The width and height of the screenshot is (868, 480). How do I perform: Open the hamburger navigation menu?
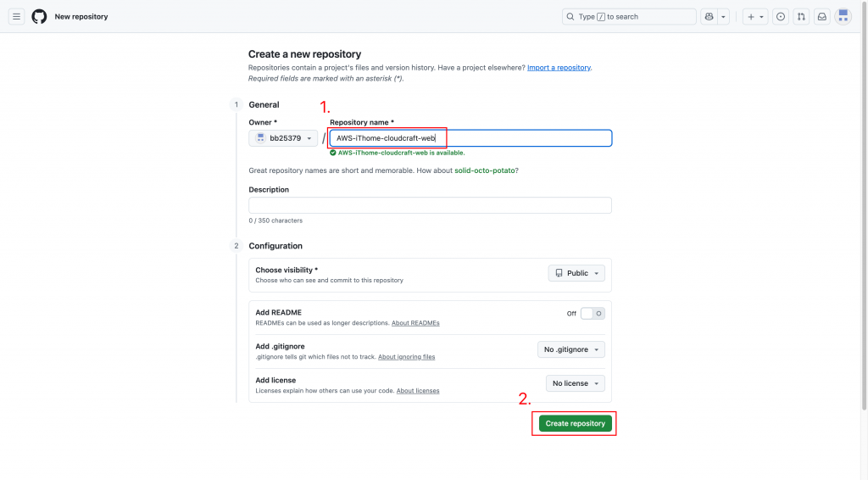click(x=16, y=16)
